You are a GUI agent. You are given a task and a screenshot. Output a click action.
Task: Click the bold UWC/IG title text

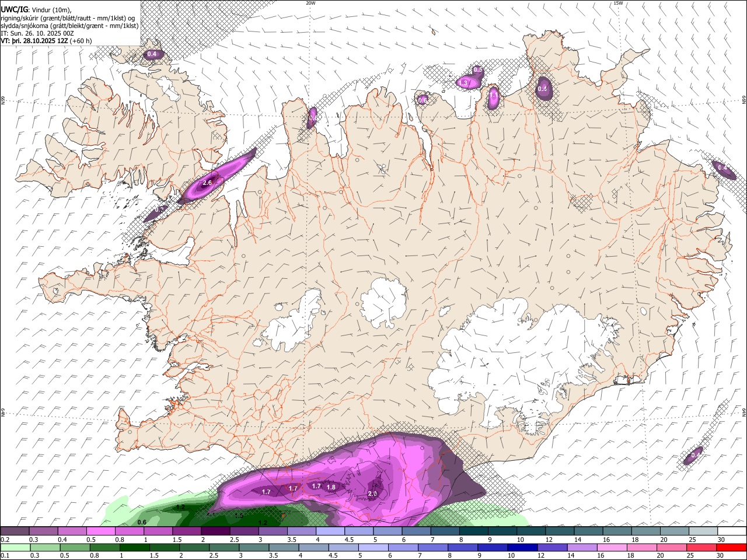(14, 9)
